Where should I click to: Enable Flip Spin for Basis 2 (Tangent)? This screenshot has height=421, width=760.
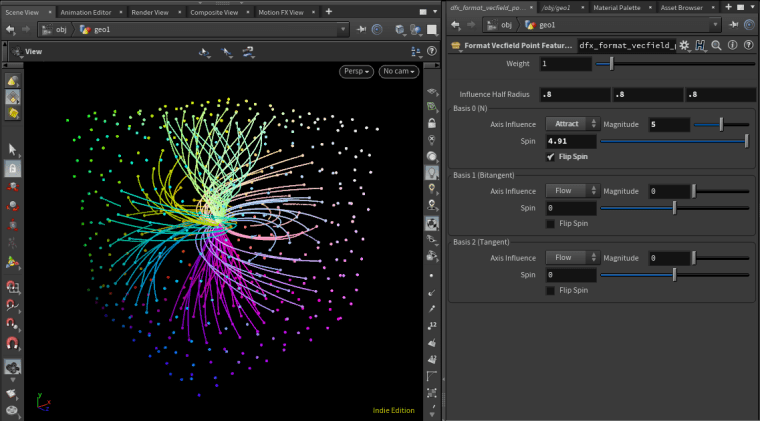coord(552,290)
